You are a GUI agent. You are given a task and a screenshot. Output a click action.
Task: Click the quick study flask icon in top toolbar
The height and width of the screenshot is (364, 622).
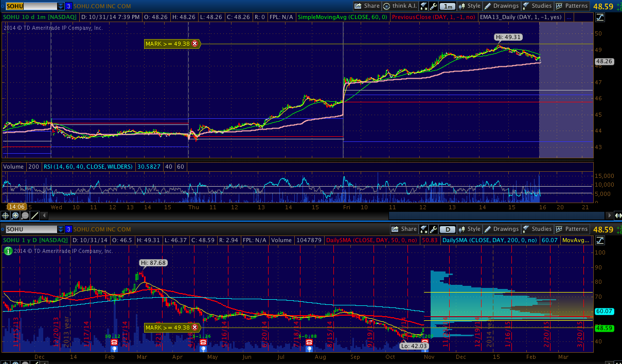pyautogui.click(x=424, y=6)
